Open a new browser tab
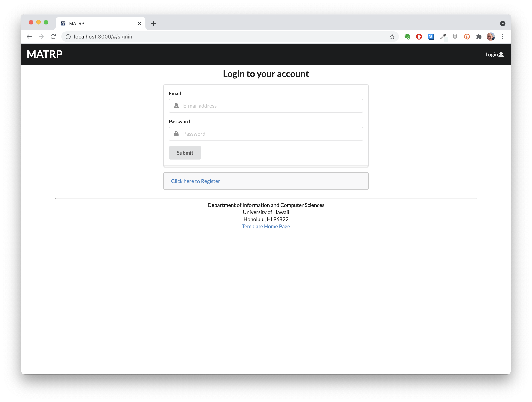The height and width of the screenshot is (402, 532). coord(153,23)
